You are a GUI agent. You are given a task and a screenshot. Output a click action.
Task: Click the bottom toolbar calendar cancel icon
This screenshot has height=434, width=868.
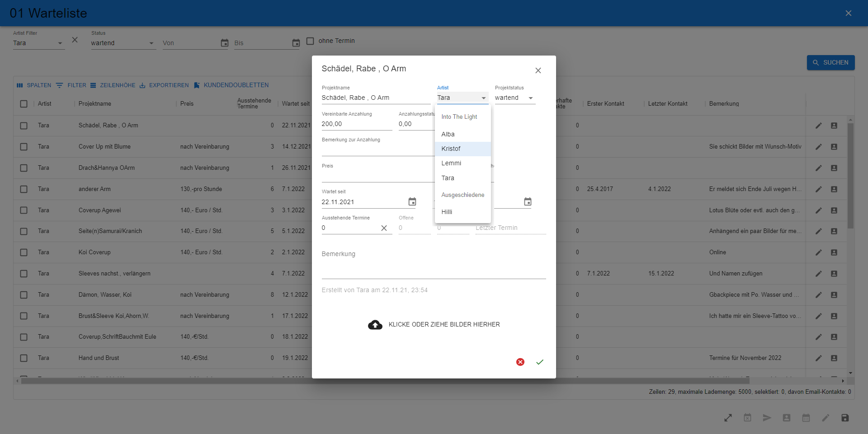tap(748, 418)
